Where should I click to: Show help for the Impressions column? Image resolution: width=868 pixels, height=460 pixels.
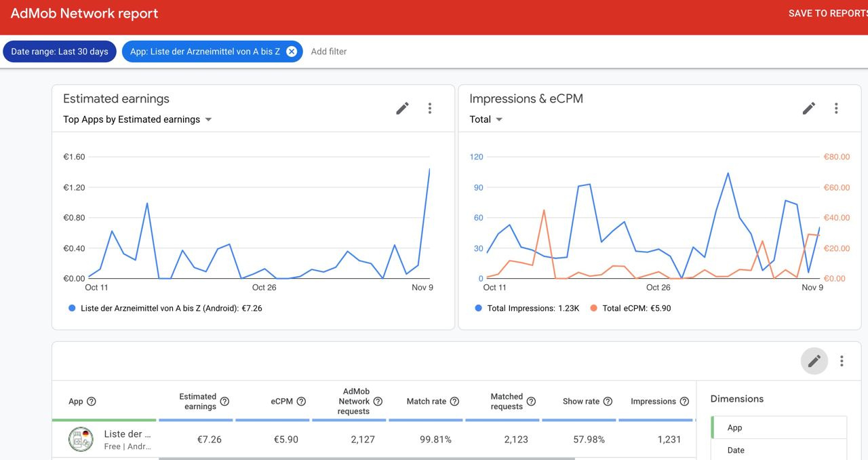684,402
